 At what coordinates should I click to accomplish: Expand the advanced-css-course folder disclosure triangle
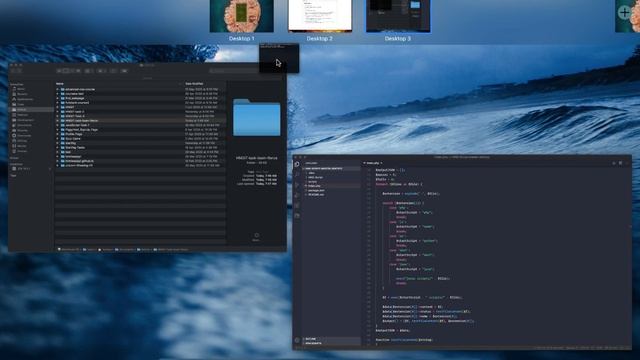(x=58, y=89)
